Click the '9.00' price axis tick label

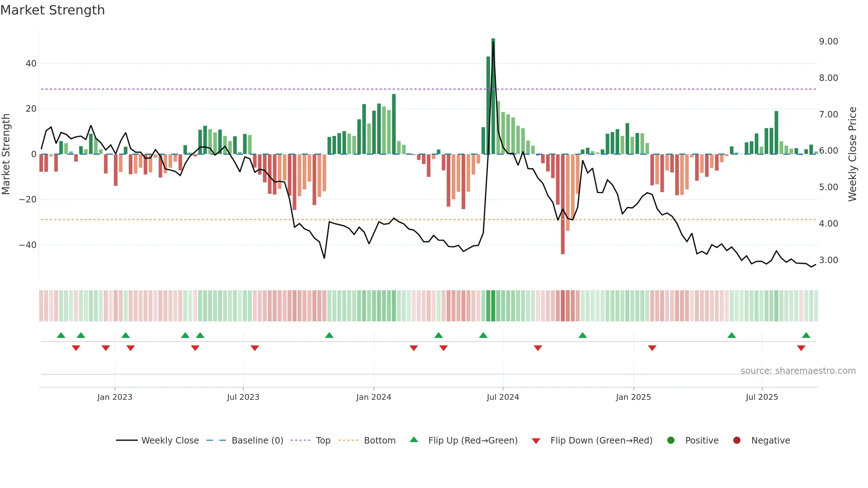pyautogui.click(x=829, y=42)
